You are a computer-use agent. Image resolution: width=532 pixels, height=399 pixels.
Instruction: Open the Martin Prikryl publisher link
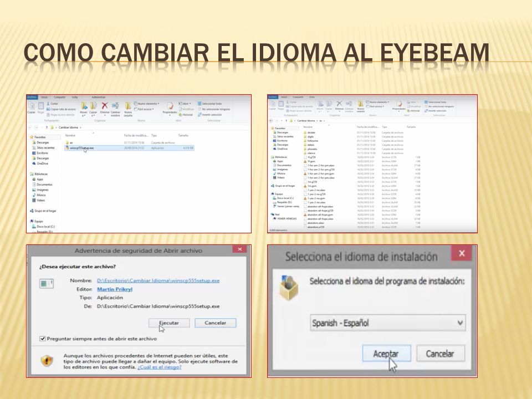pyautogui.click(x=115, y=289)
